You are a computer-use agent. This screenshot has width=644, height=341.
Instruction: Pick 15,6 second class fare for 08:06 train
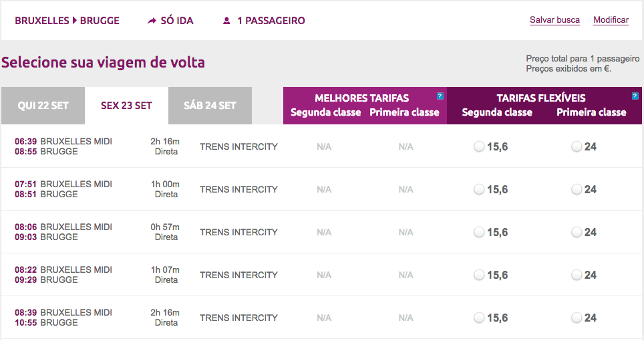(x=479, y=233)
